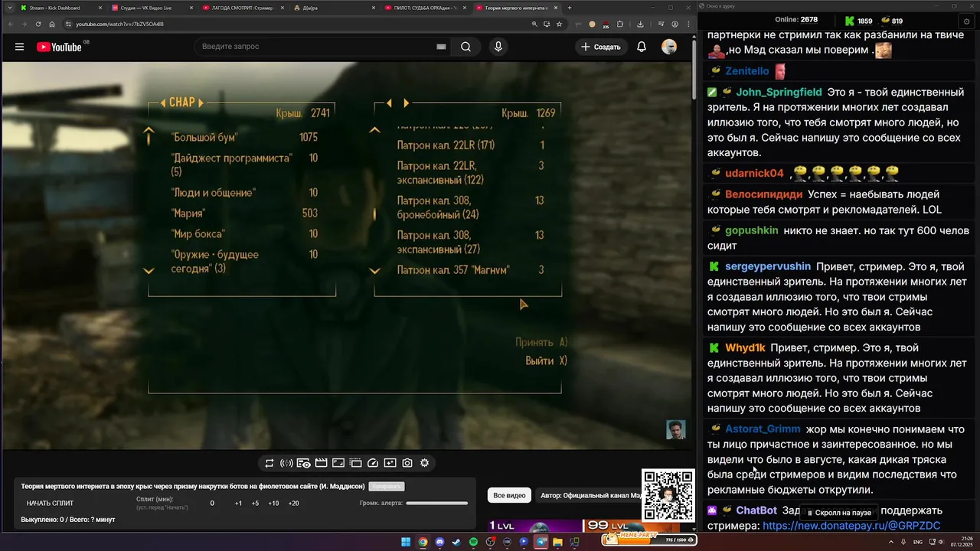Open the Chrome downloads icon
Screen dimensions: 980x551
(640, 24)
